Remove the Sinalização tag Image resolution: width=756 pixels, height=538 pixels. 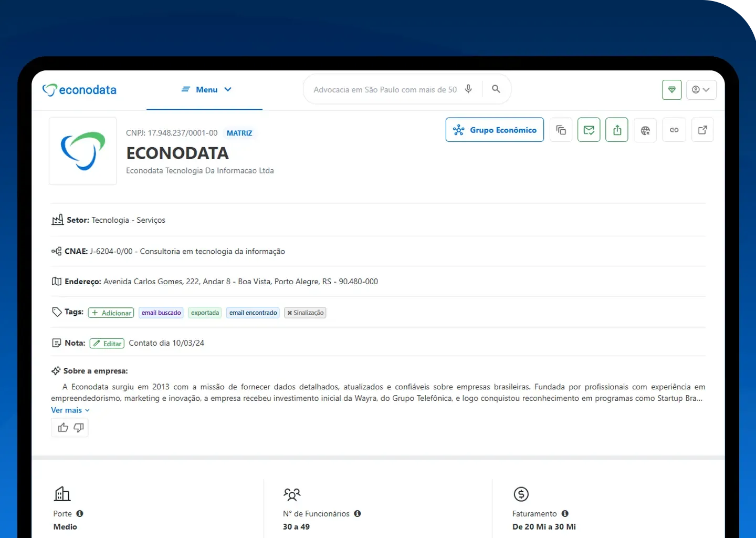coord(289,313)
